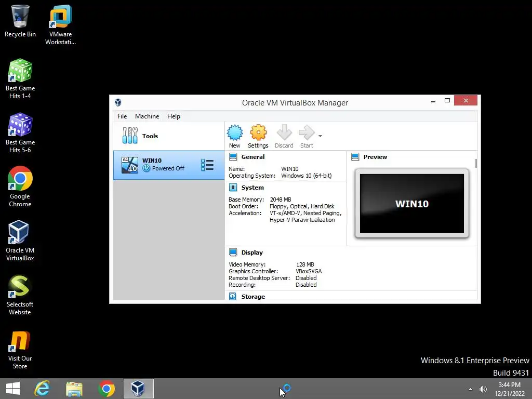Click the Start arrow icon
Viewport: 532px width, 399px height.
pos(307,132)
